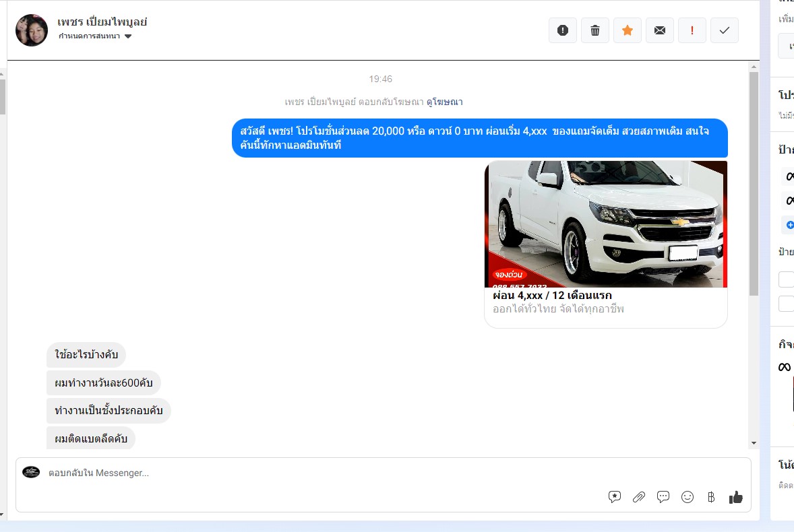This screenshot has width=794, height=532.
Task: Open saved replies speech bubble star icon
Action: pyautogui.click(x=615, y=497)
